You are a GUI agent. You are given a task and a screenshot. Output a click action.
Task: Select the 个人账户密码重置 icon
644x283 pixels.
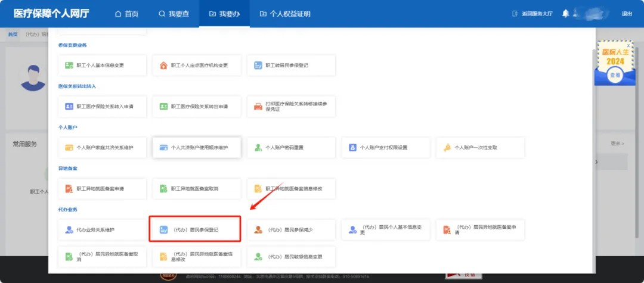[x=258, y=147]
